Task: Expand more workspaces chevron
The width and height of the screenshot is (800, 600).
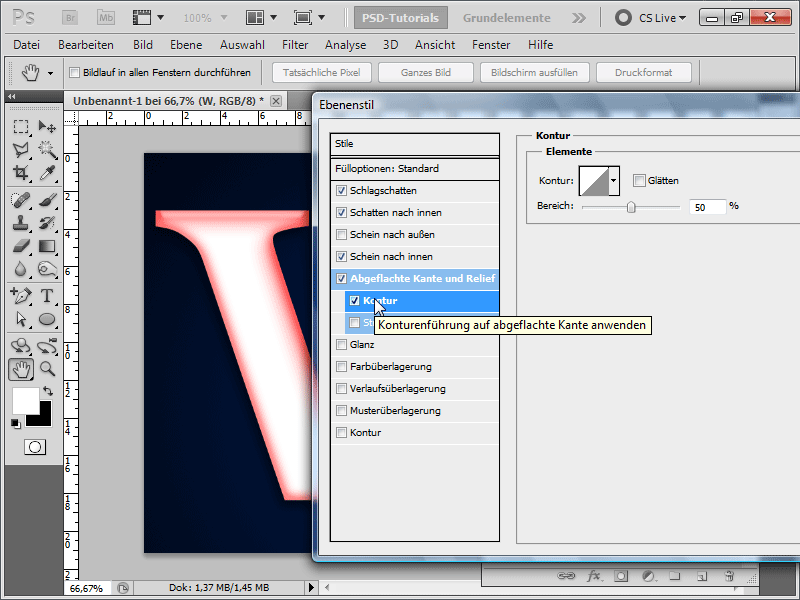Action: (579, 18)
